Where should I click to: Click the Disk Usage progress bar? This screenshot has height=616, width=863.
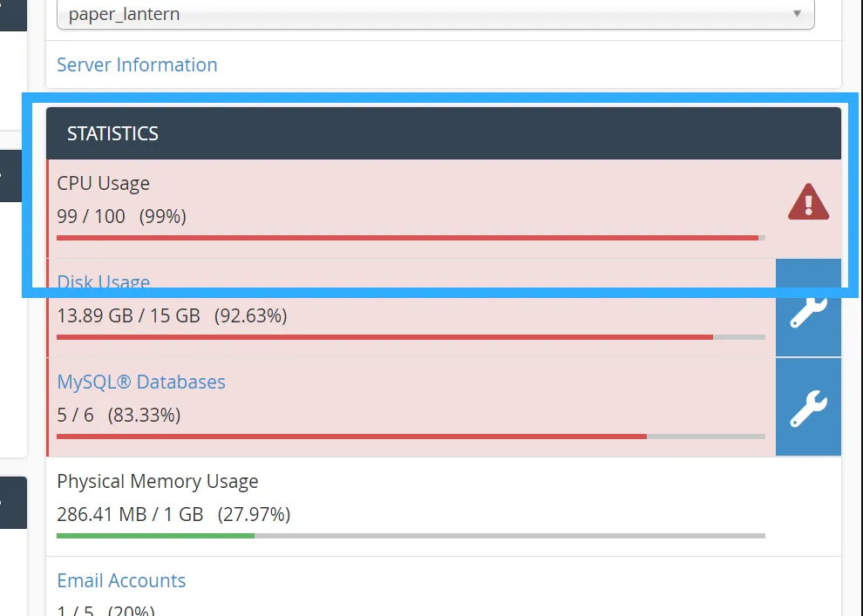pyautogui.click(x=411, y=337)
